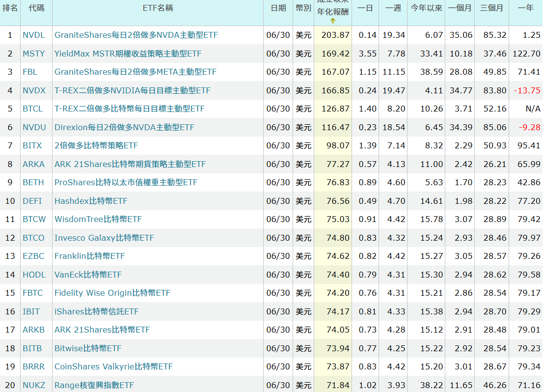The width and height of the screenshot is (544, 392).
Task: Open the FBTC ticker link
Action: (x=33, y=293)
